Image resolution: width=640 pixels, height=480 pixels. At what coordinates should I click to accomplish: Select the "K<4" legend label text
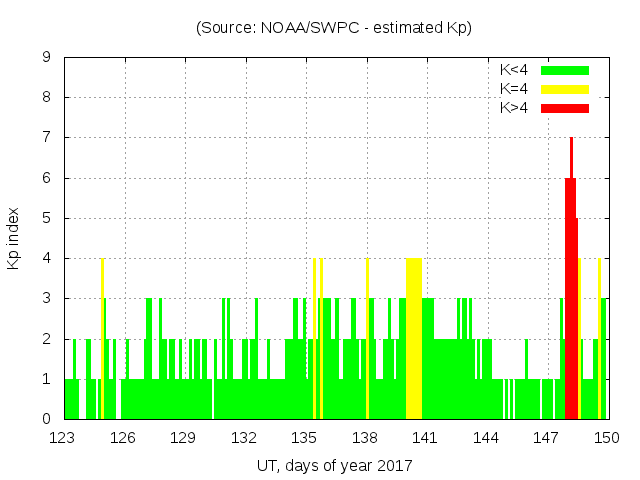[515, 70]
